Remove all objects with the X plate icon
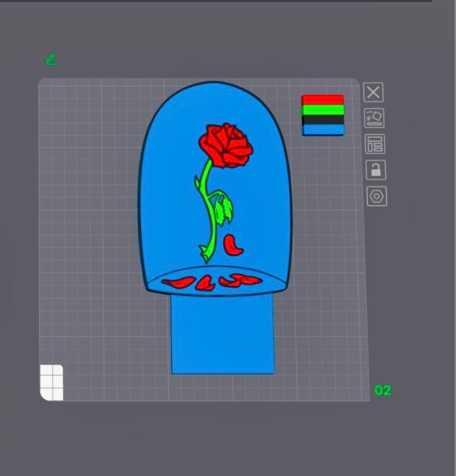Image resolution: width=456 pixels, height=476 pixels. (x=374, y=92)
